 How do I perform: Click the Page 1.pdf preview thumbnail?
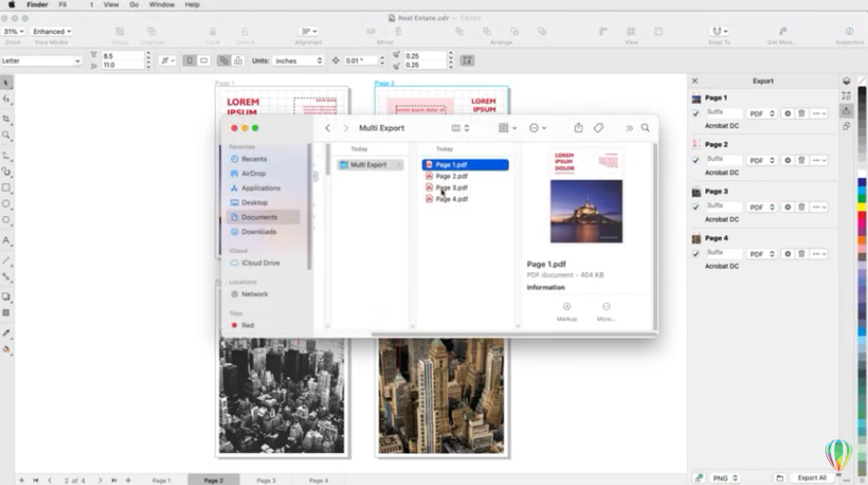tap(586, 197)
